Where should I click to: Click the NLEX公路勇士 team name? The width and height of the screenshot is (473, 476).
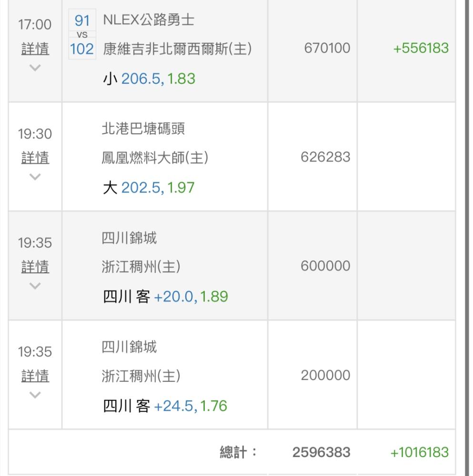[149, 20]
